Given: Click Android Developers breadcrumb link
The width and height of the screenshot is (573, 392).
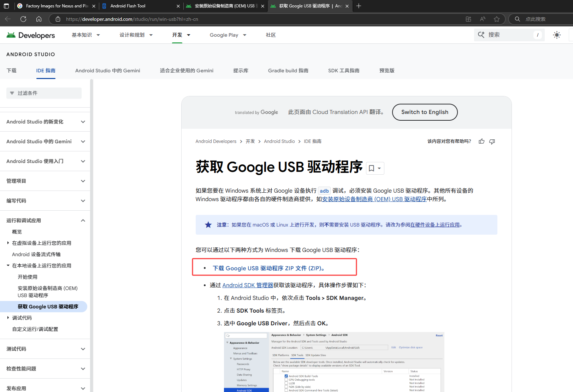Looking at the screenshot, I should pyautogui.click(x=216, y=141).
